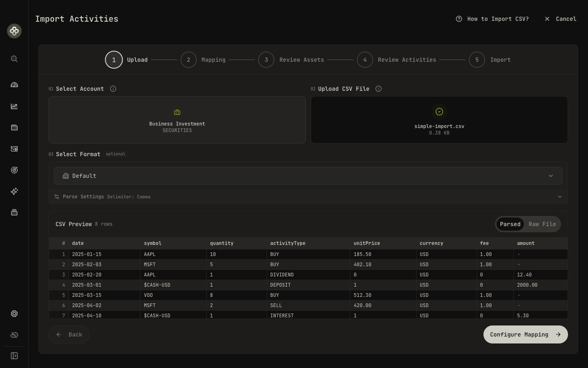Click unit price 512.30 cell
Viewport: 588px width, 368px height.
coord(383,295)
